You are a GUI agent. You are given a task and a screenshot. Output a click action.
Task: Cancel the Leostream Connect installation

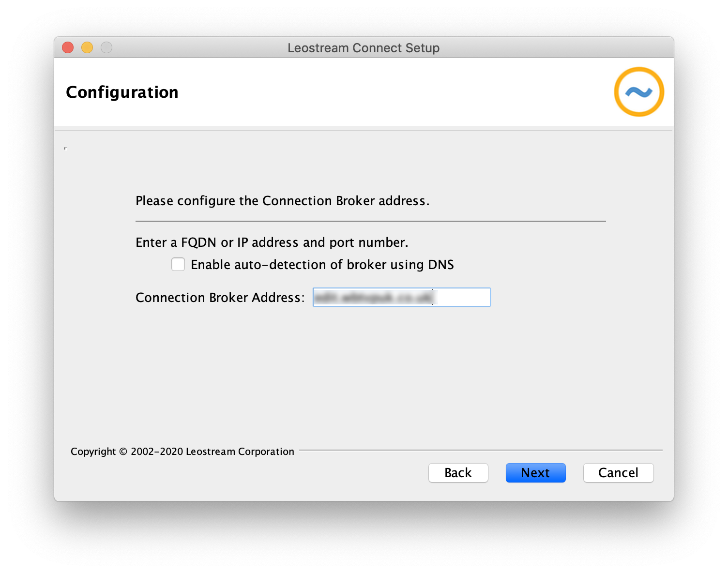(618, 473)
